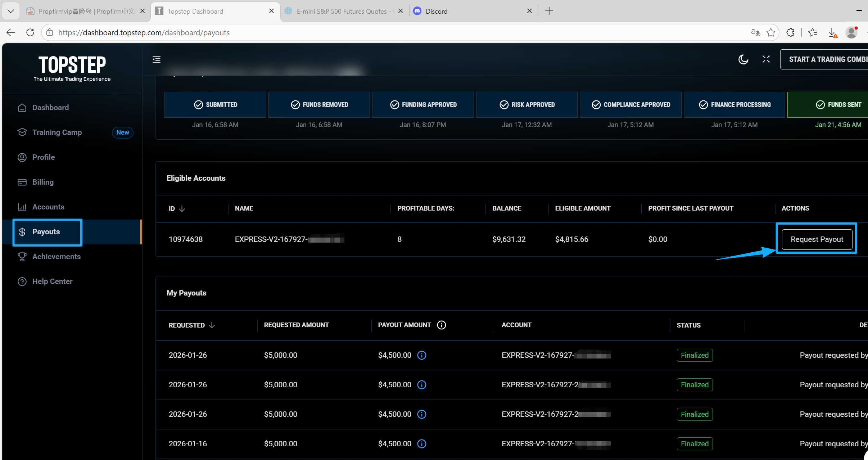Click the Payout Amount header info icon

[x=442, y=325]
